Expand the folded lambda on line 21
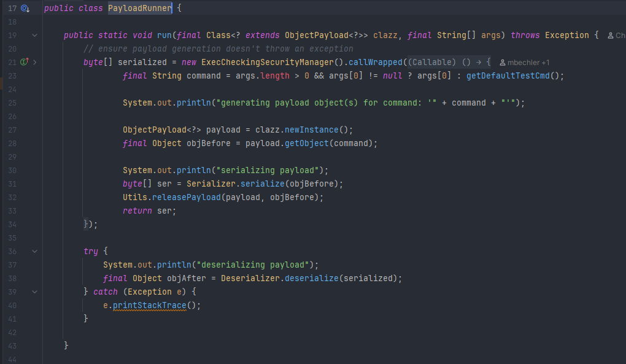 point(35,62)
